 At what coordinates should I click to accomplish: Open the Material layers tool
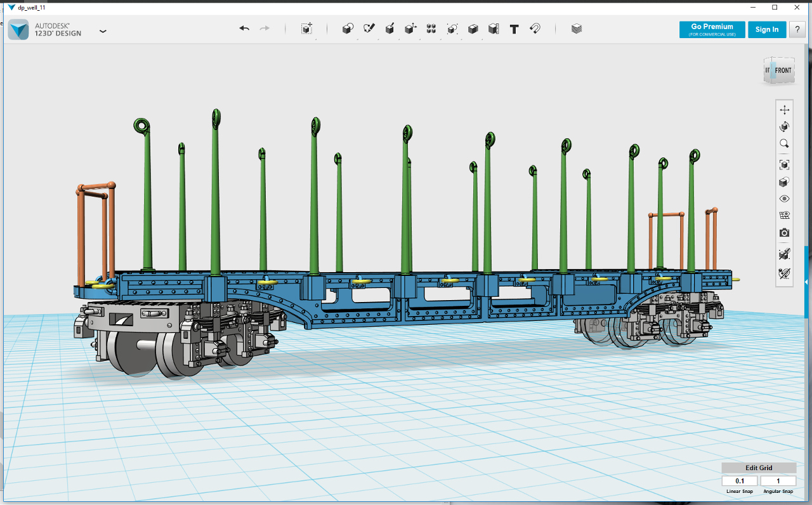(x=577, y=29)
